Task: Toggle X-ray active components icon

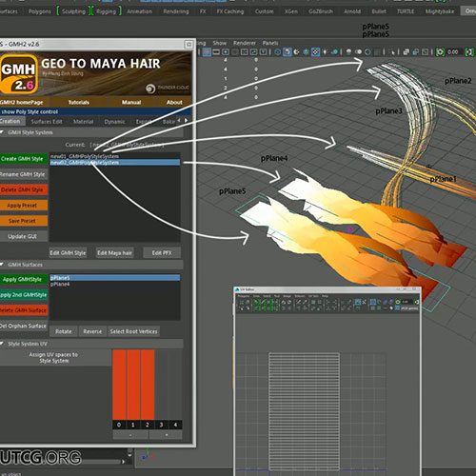Action: (416, 51)
